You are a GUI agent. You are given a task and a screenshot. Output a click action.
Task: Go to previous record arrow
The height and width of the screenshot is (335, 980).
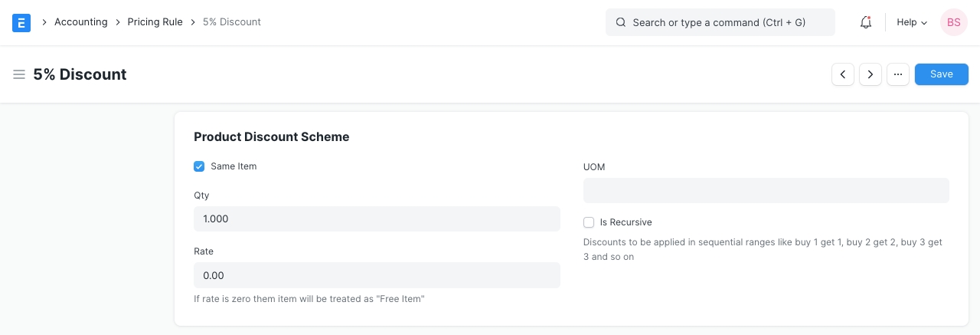[843, 74]
